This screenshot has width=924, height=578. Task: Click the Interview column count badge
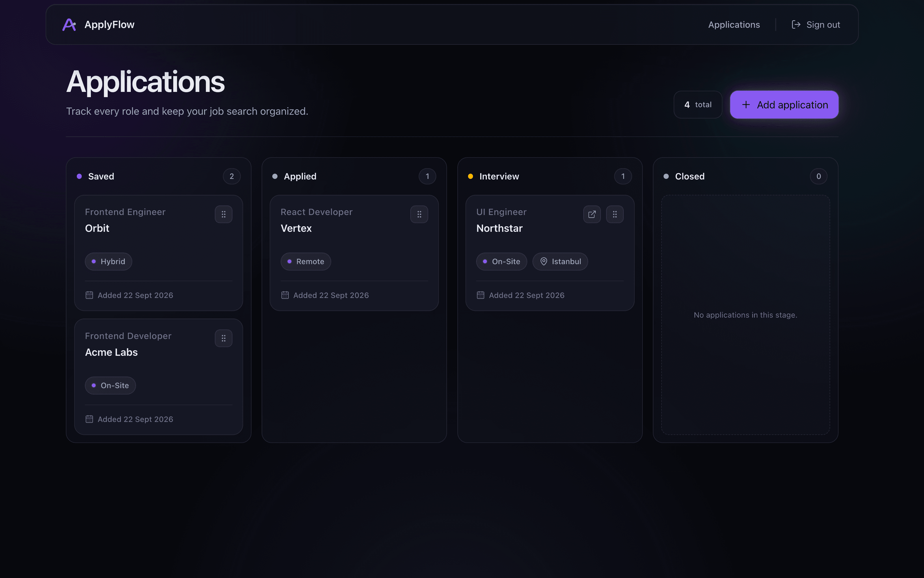click(x=623, y=176)
